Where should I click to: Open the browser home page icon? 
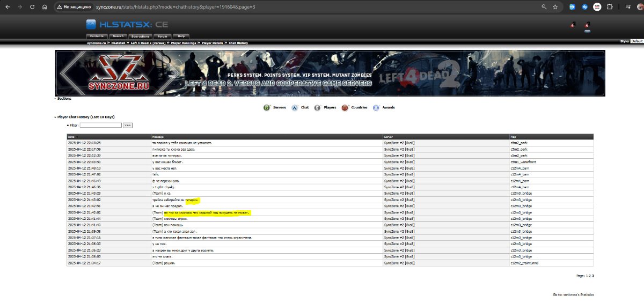point(45,7)
